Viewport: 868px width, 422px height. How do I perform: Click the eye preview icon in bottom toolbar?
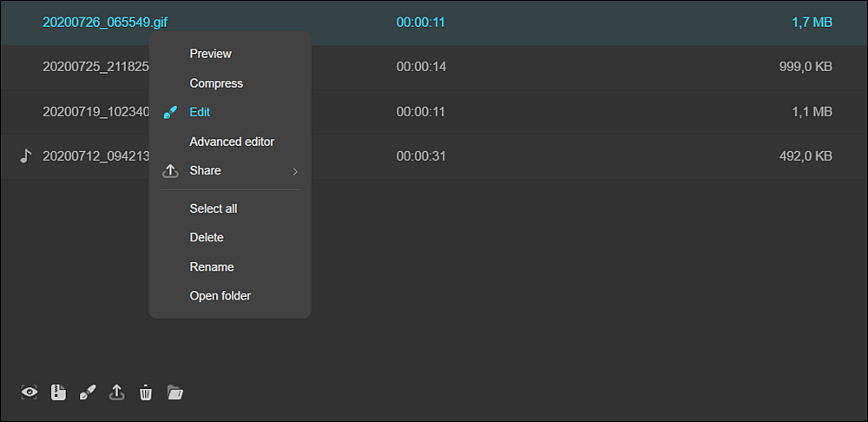pos(30,392)
